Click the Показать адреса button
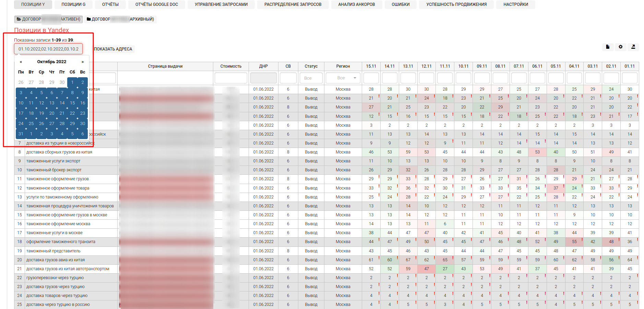 pyautogui.click(x=113, y=49)
